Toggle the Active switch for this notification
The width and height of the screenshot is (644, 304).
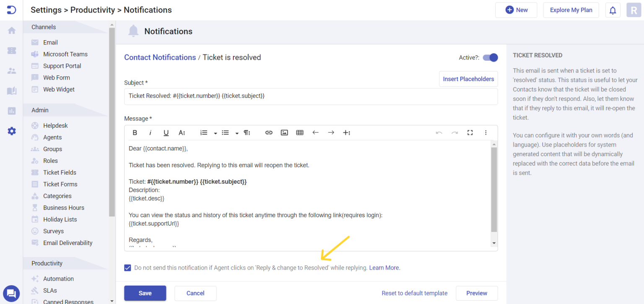point(490,57)
